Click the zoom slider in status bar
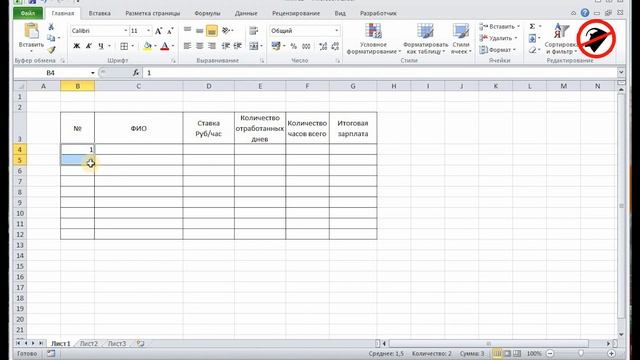The height and width of the screenshot is (360, 640). point(581,353)
